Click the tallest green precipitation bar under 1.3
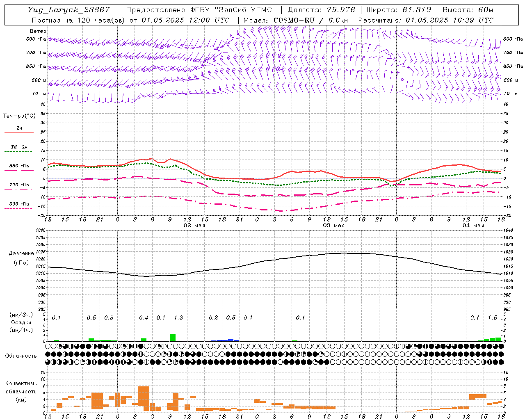 coord(173,338)
